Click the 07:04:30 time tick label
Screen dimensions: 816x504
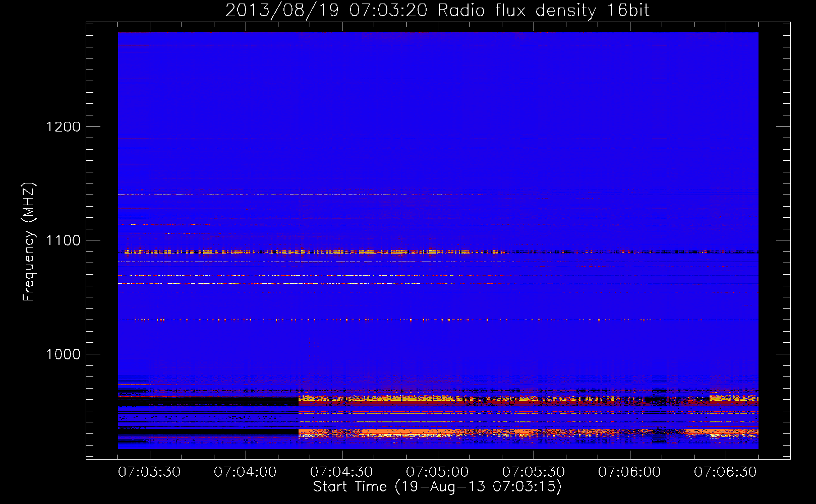click(341, 472)
